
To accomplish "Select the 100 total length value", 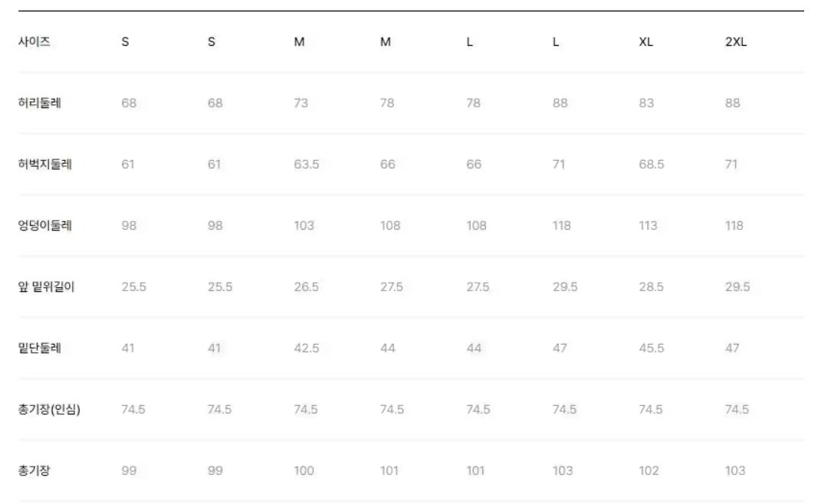I will (304, 470).
